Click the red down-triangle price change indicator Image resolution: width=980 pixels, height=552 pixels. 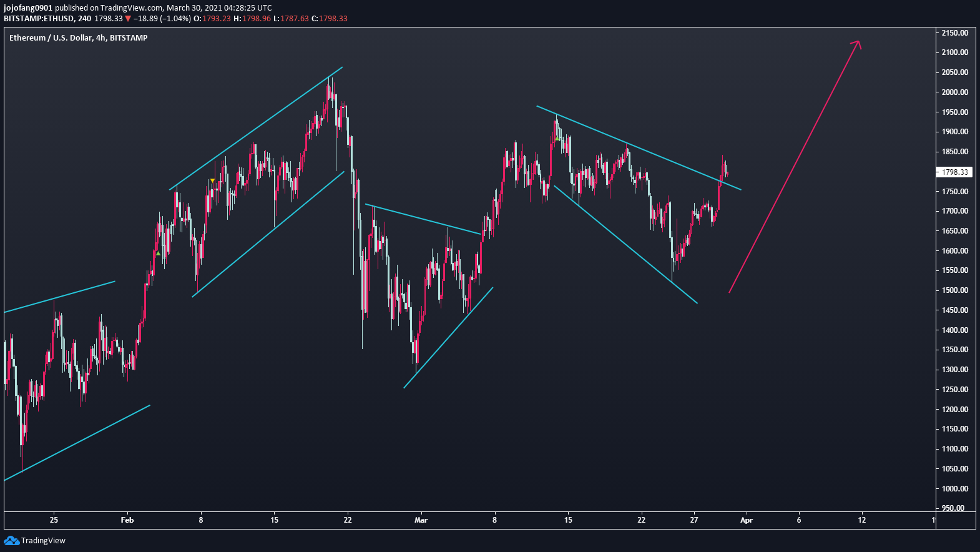128,19
